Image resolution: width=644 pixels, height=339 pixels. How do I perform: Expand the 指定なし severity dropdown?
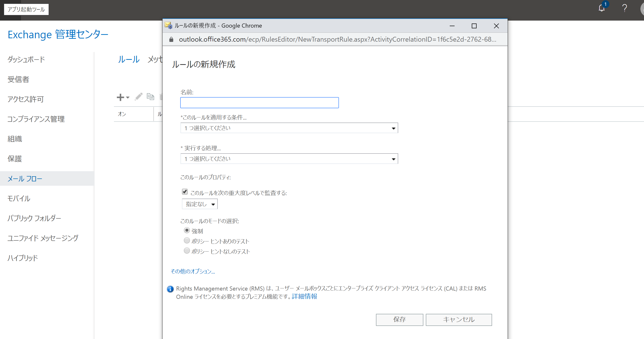point(200,204)
